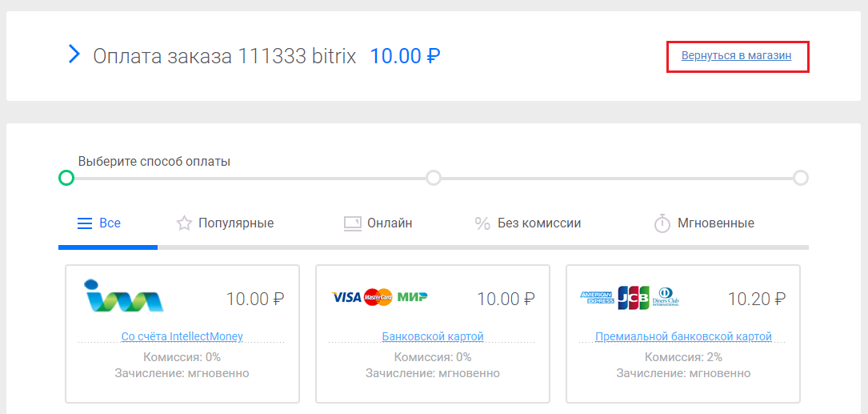
Task: Click the percent icon for Без комиссии
Action: (x=482, y=224)
